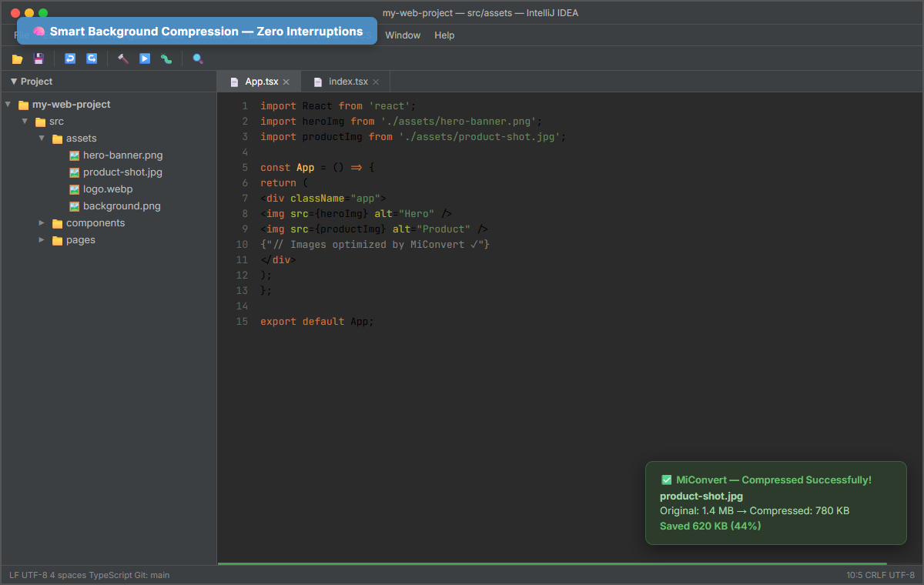Open the Window menu
Image resolution: width=924 pixels, height=585 pixels.
click(403, 35)
